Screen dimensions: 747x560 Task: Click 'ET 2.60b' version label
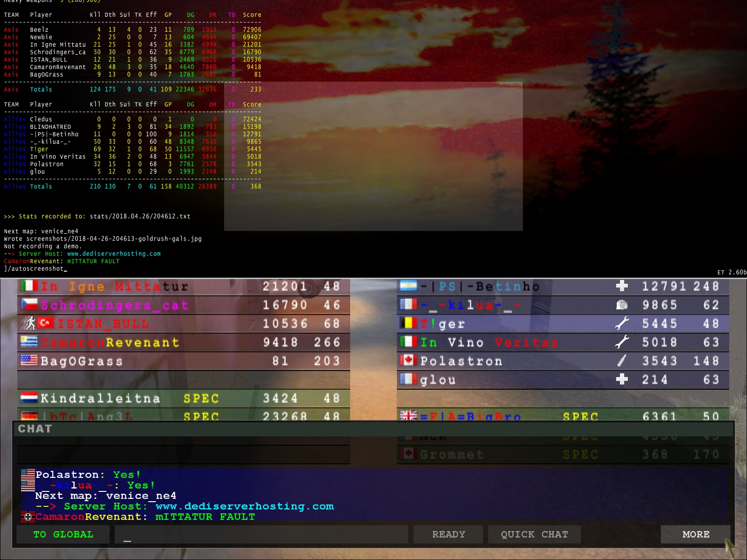[732, 273]
